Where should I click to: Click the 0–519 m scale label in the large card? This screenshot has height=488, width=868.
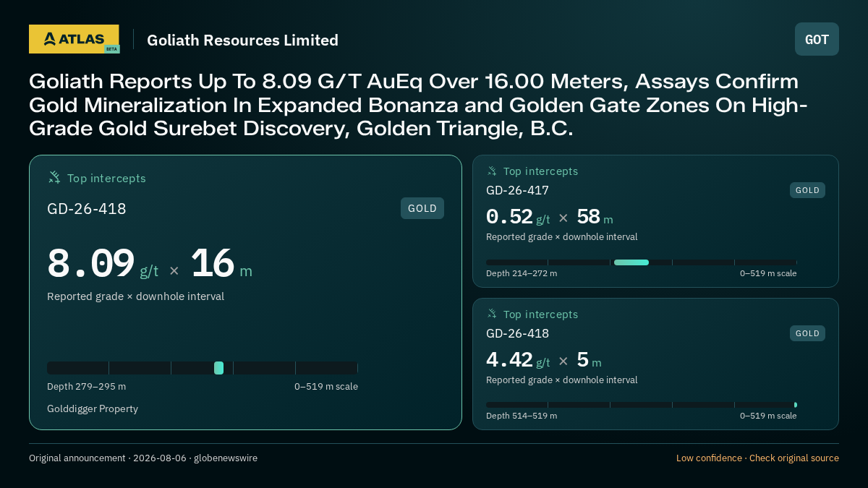326,387
